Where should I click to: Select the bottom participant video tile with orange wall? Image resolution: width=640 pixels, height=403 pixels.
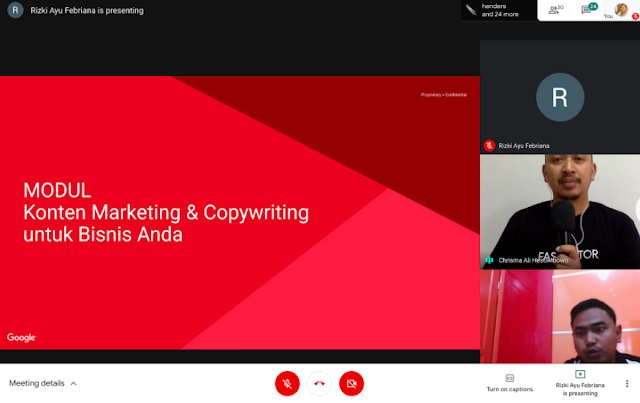(x=560, y=316)
